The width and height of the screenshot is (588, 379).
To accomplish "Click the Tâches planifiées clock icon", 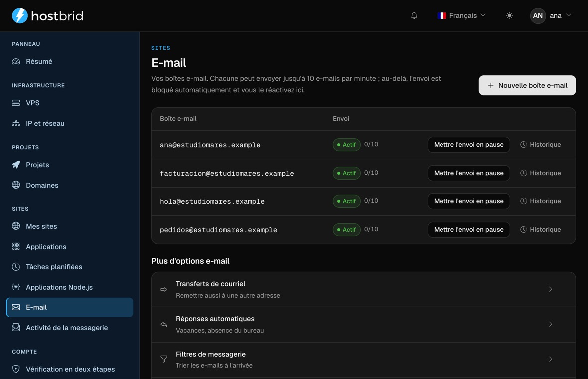I will tap(16, 267).
